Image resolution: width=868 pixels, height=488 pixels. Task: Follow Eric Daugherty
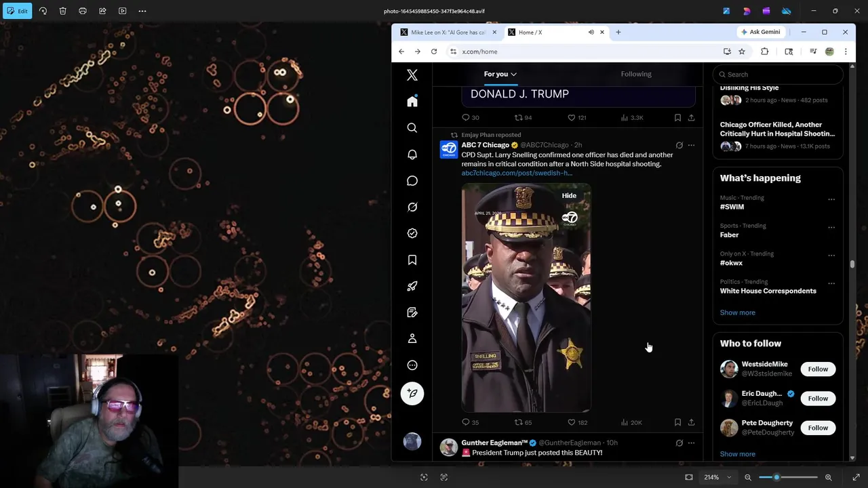click(x=818, y=399)
